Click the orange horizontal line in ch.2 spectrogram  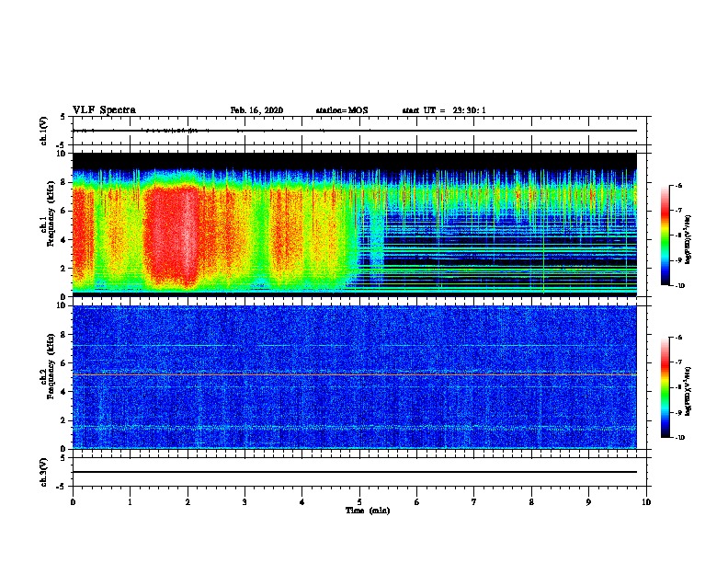[355, 374]
